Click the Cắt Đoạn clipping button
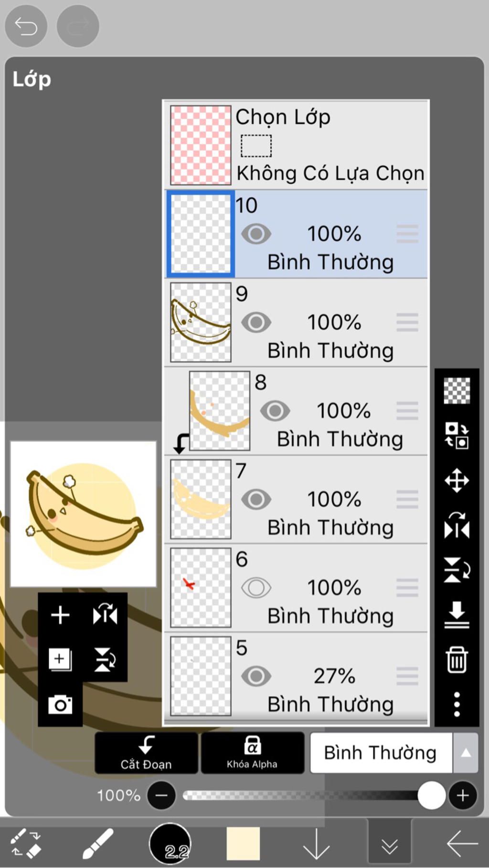 146,753
